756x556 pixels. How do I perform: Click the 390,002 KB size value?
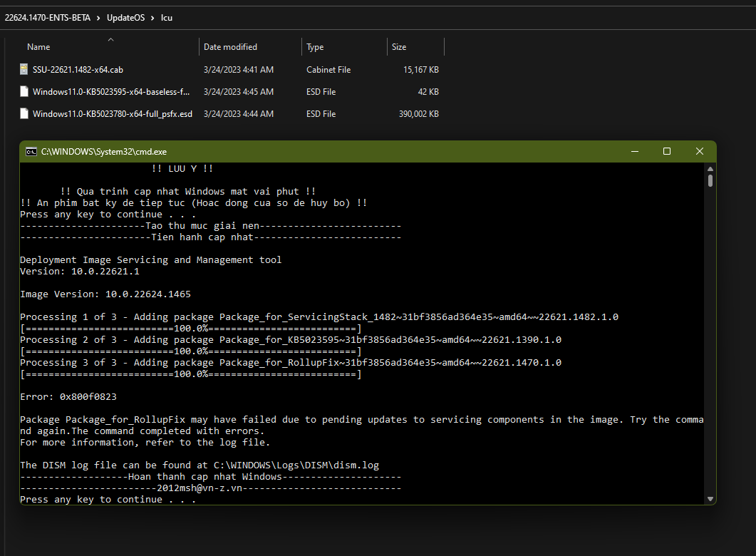(x=418, y=114)
